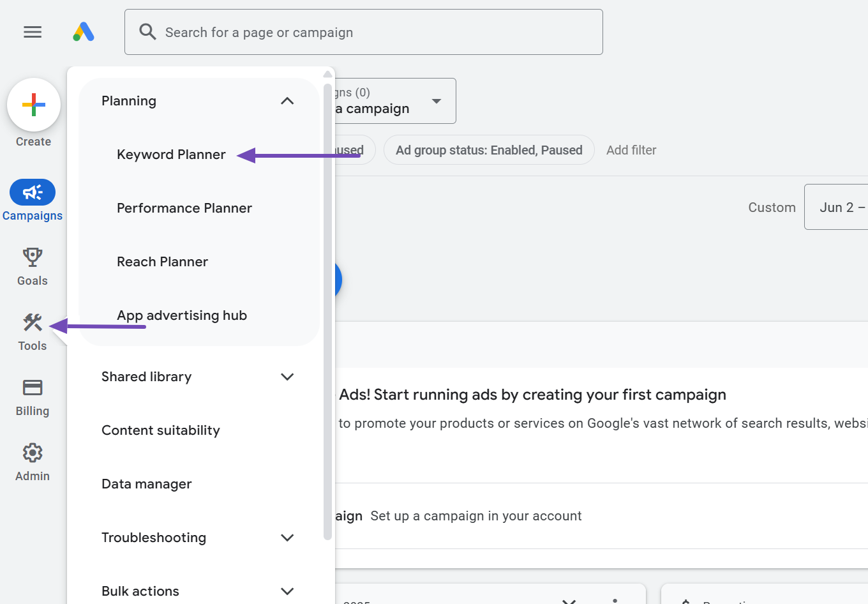The image size is (868, 604).
Task: Open the Tools wrench icon
Action: click(x=33, y=322)
